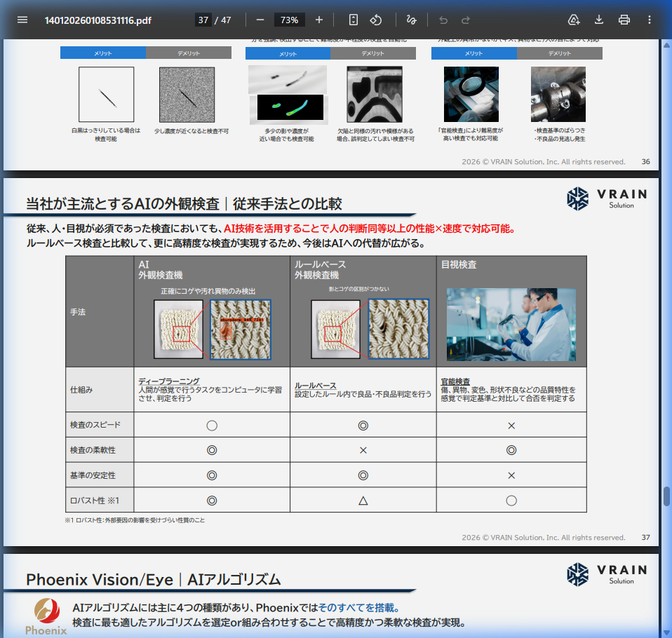Click the VRAIN Solution logo on page 37
The image size is (672, 638).
pos(607,198)
